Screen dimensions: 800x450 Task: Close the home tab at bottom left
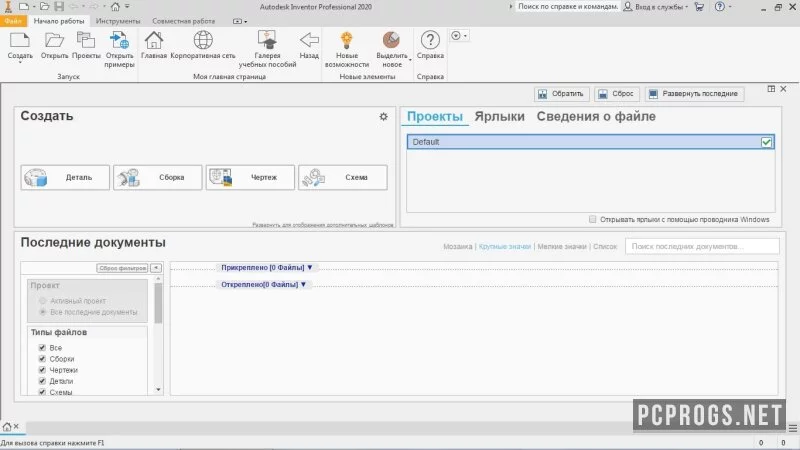point(16,426)
